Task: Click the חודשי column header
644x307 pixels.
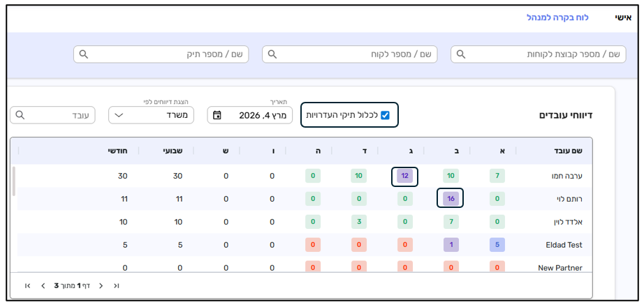Action: coord(117,151)
